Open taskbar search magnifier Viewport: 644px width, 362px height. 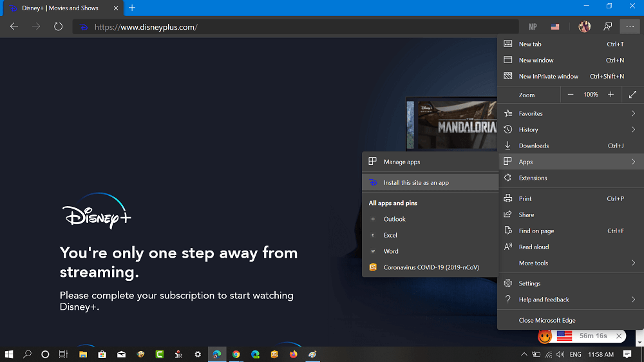coord(27,354)
